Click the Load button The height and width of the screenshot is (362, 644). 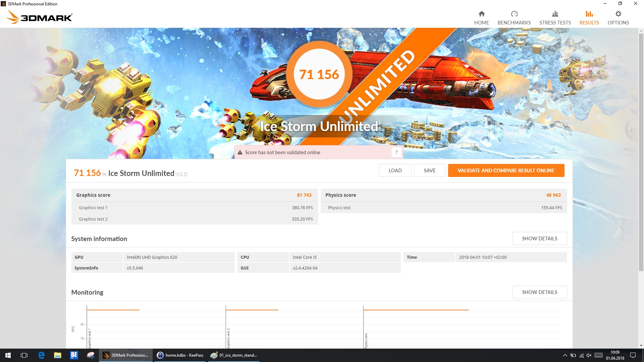click(x=395, y=170)
